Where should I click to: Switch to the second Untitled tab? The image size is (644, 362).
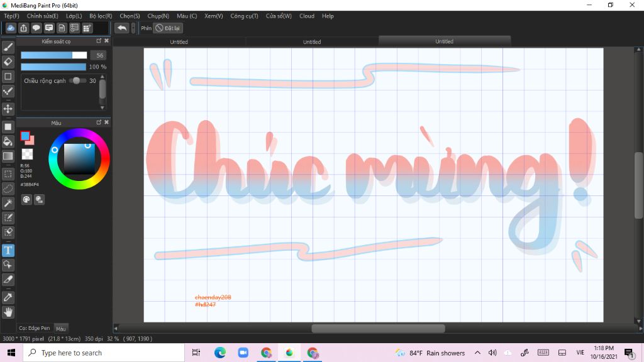click(x=312, y=42)
